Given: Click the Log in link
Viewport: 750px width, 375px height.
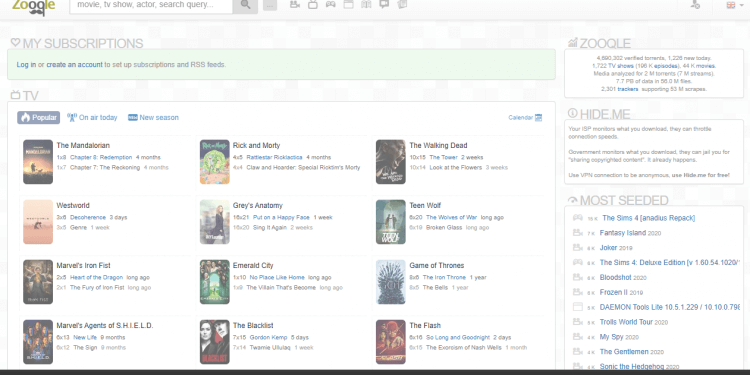Looking at the screenshot, I should 26,65.
